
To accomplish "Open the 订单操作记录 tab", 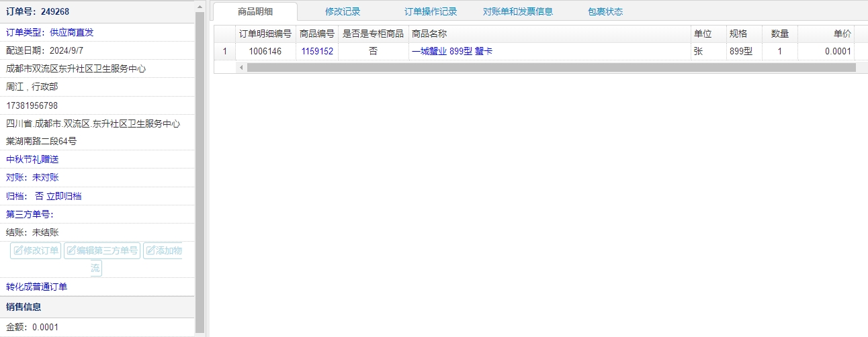I will coord(431,11).
